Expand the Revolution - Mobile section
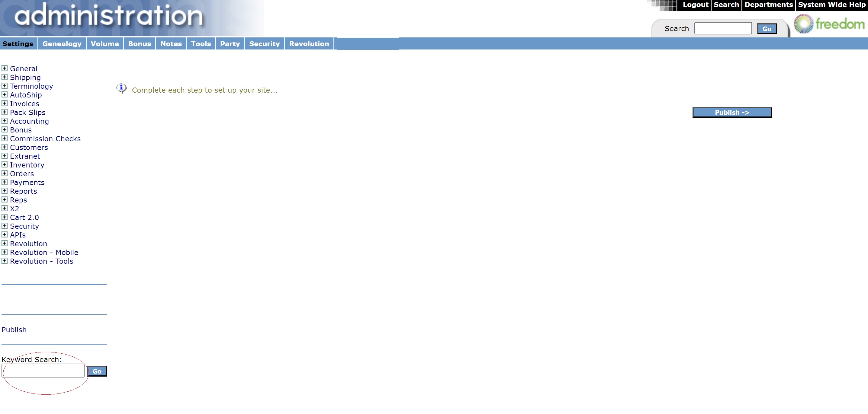The image size is (868, 414). point(5,252)
